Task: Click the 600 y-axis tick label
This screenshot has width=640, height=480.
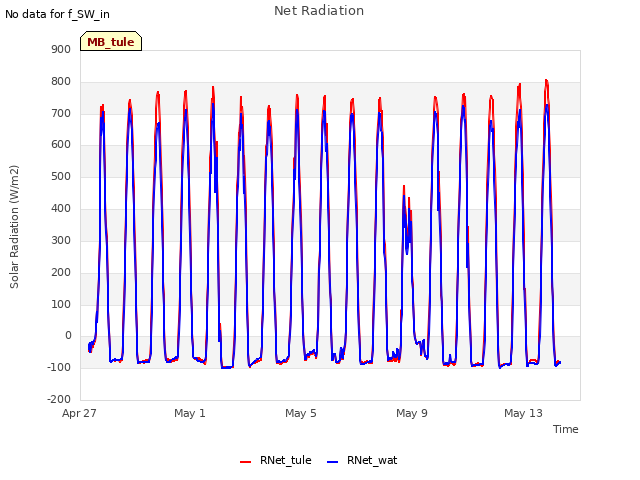Action: pos(61,145)
